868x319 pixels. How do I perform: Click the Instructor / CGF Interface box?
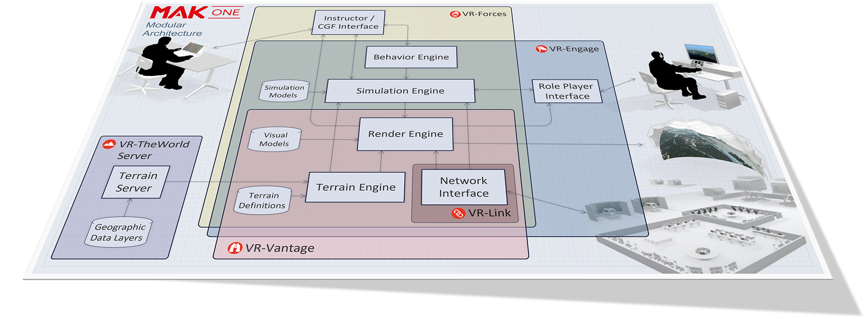click(348, 23)
